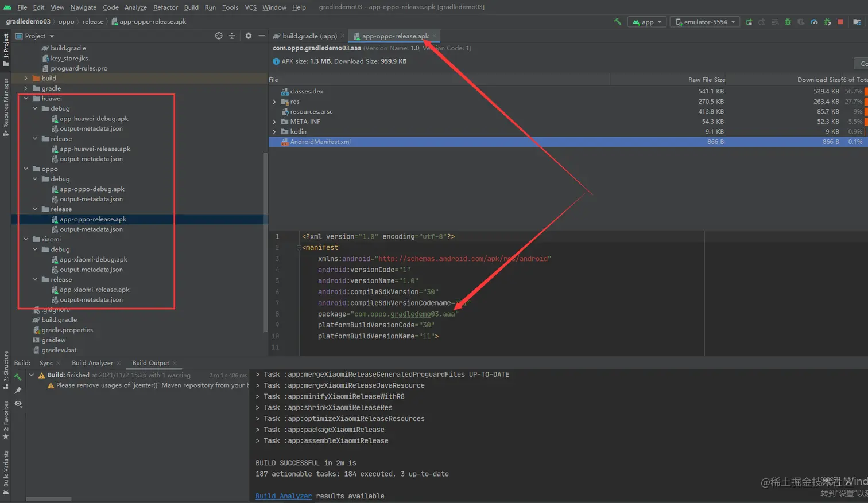Image resolution: width=868 pixels, height=503 pixels.
Task: Click the Build Analyzer link in the build output
Action: click(x=284, y=496)
